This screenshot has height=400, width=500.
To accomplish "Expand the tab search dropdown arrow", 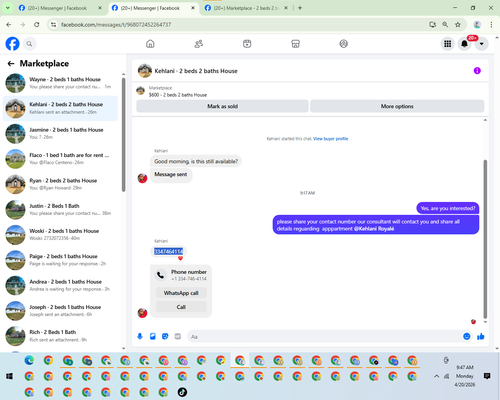I will click(8, 8).
